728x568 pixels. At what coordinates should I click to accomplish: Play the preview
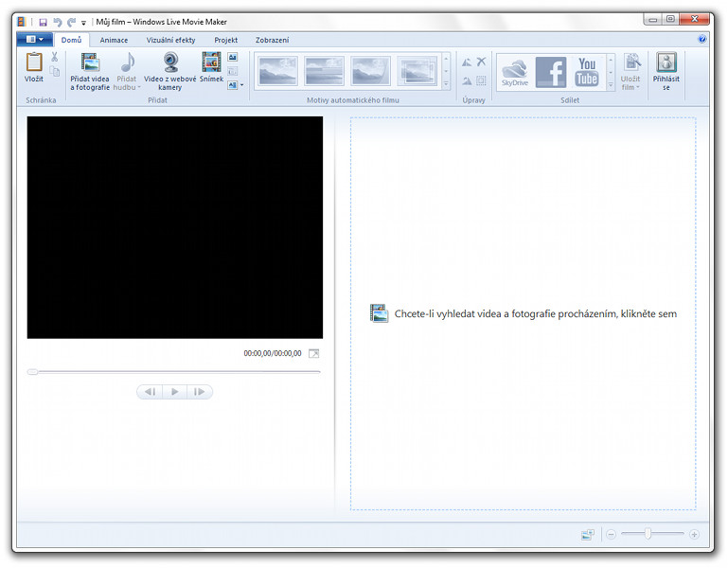[175, 392]
